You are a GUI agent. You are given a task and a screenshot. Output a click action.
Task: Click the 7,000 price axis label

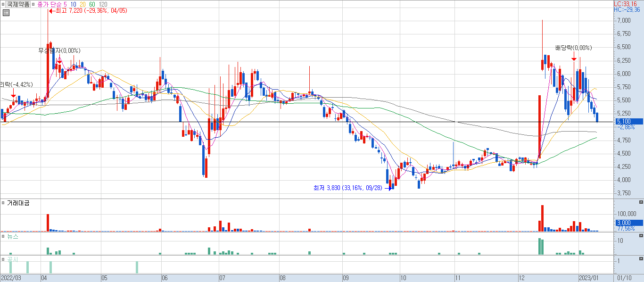(x=624, y=21)
